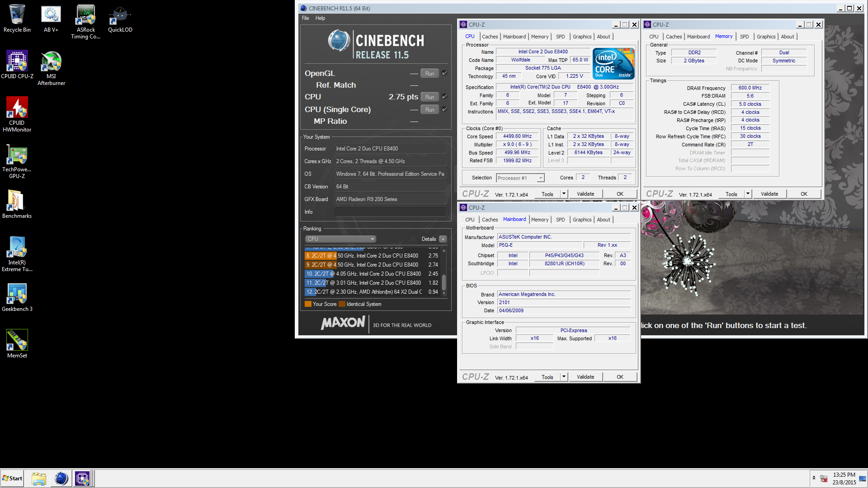Click OK in CPU-Z Mainboard window
Screen dimensions: 868x488
click(x=620, y=377)
